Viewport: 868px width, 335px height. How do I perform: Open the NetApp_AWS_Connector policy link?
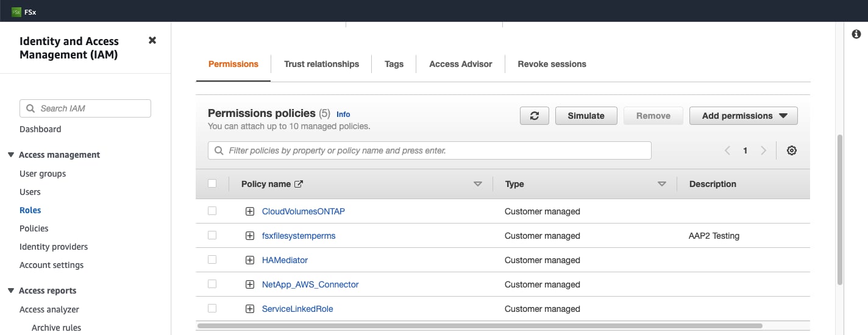click(x=310, y=284)
